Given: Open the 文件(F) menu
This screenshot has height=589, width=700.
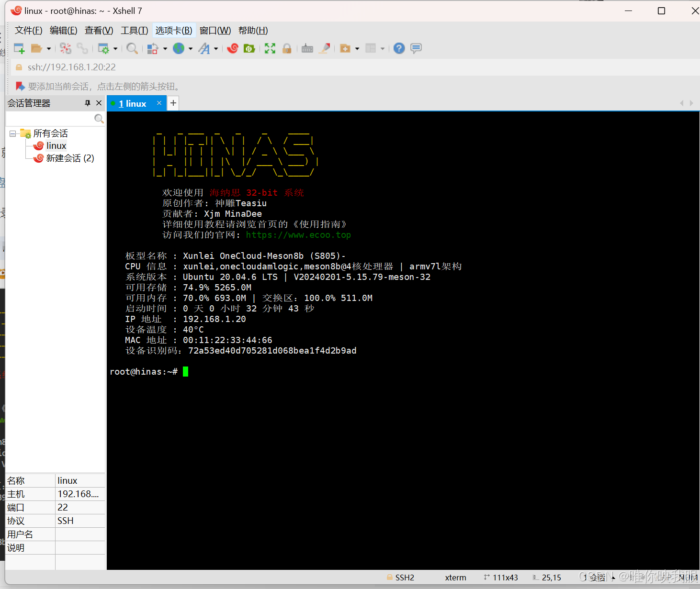Looking at the screenshot, I should coord(29,31).
